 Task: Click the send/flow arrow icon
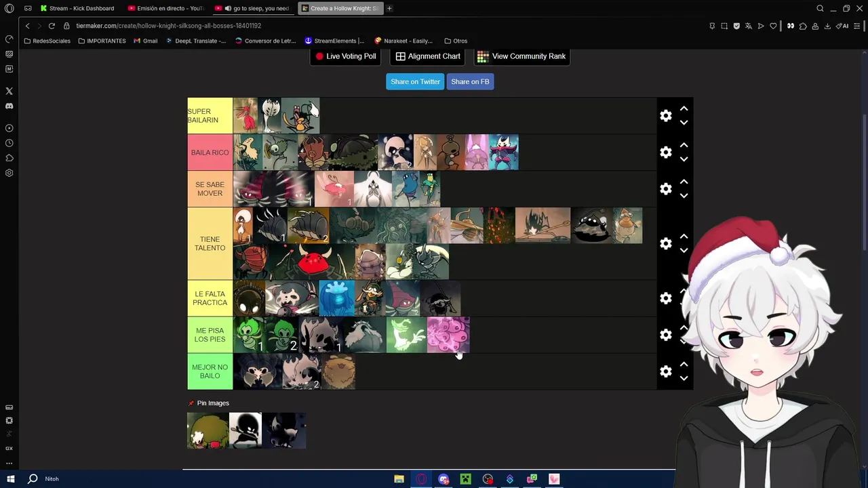[x=761, y=26]
